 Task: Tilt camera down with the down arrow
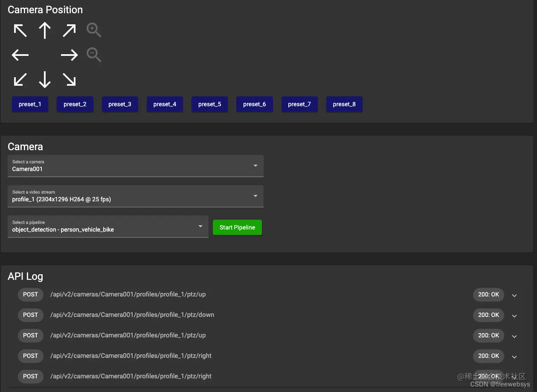tap(45, 79)
